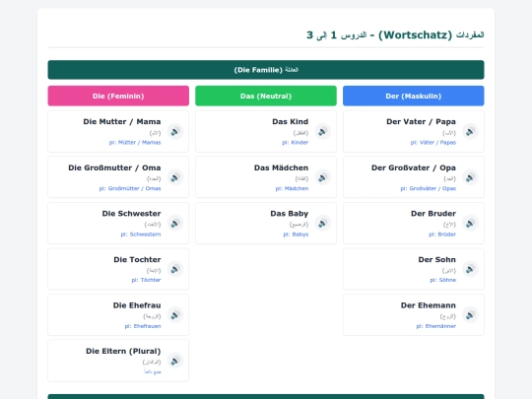This screenshot has height=399, width=532.
Task: Play audio for Die Ehefrau
Action: (x=175, y=314)
